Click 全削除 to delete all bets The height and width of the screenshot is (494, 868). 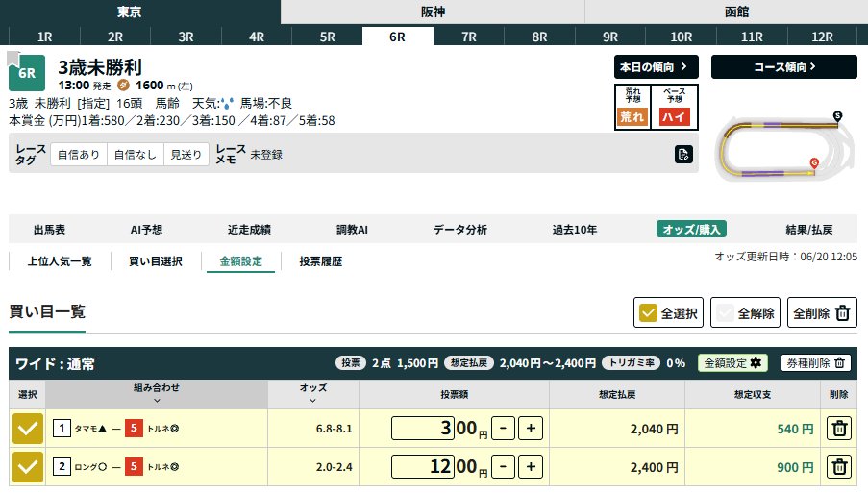click(822, 312)
